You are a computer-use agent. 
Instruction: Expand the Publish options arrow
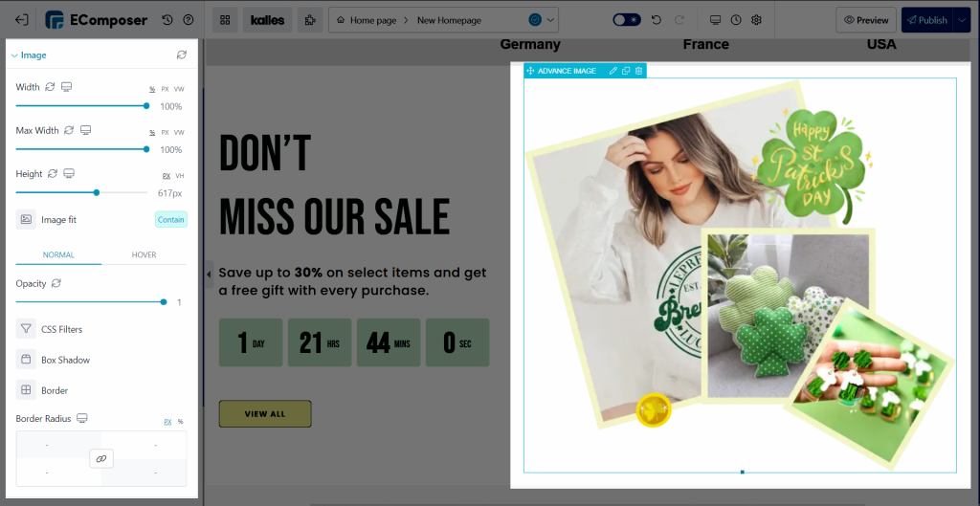click(x=961, y=20)
